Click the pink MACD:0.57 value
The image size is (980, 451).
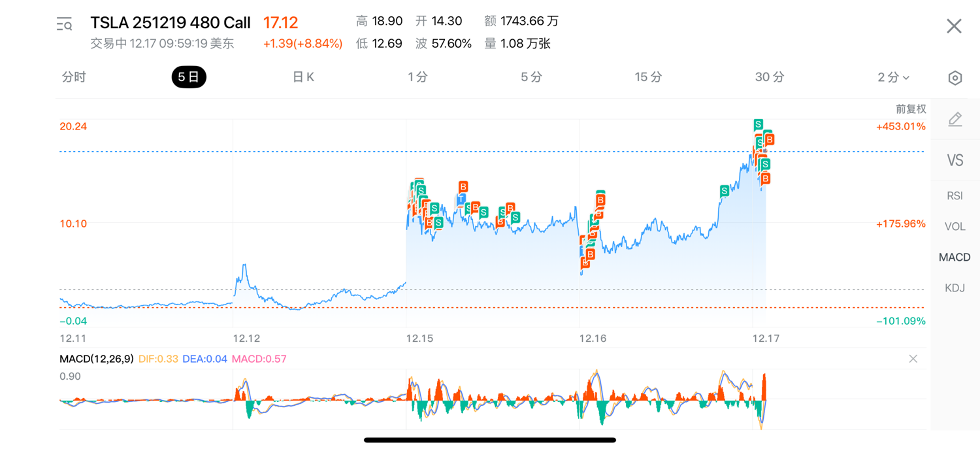259,359
